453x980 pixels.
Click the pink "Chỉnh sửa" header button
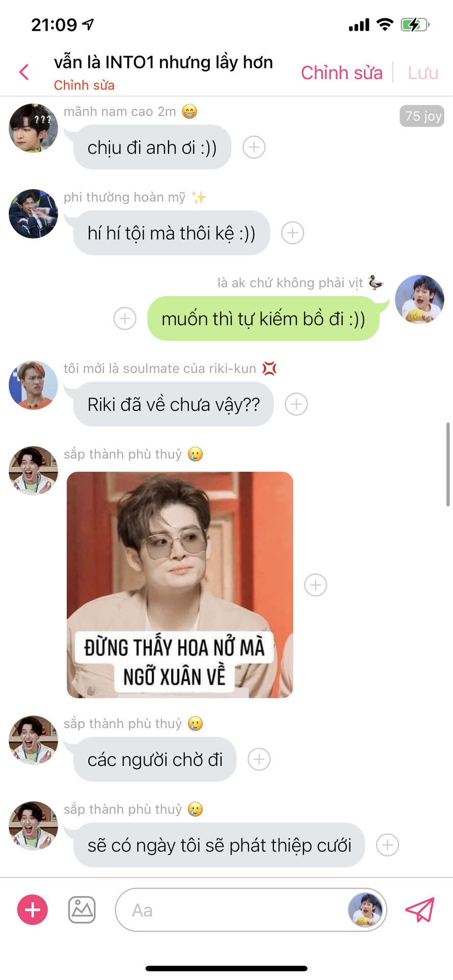(342, 72)
